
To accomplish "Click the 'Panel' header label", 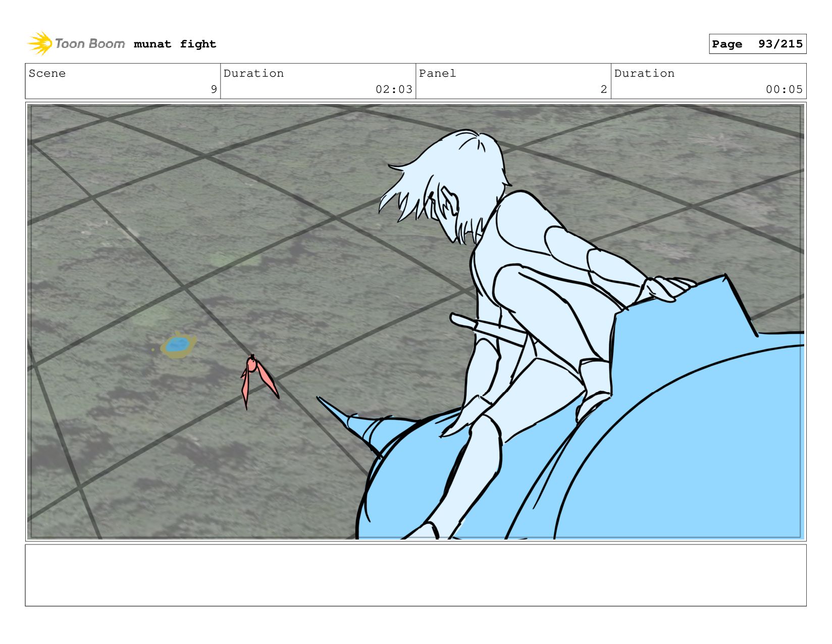I will 437,73.
